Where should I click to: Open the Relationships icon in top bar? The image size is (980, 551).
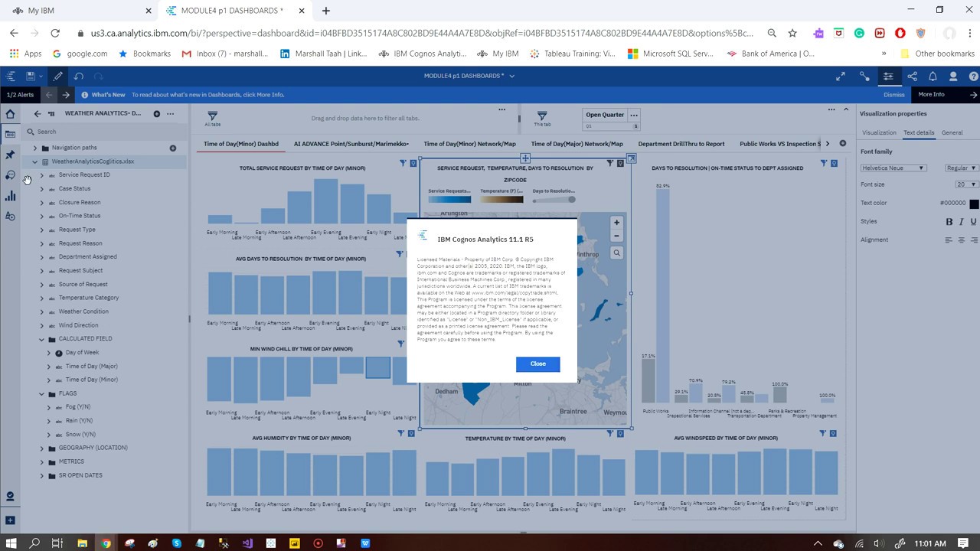pos(864,76)
